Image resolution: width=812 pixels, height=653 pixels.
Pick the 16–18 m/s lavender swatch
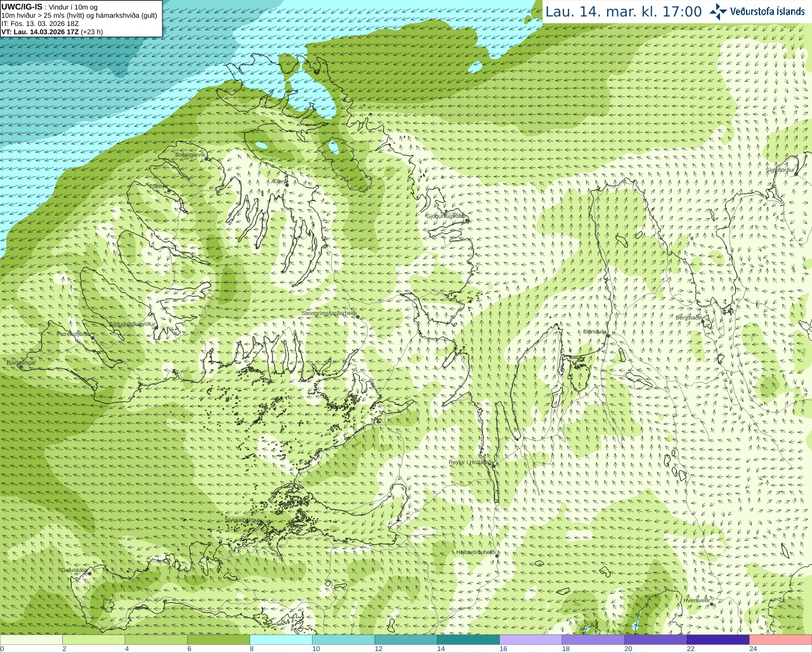[x=531, y=640]
